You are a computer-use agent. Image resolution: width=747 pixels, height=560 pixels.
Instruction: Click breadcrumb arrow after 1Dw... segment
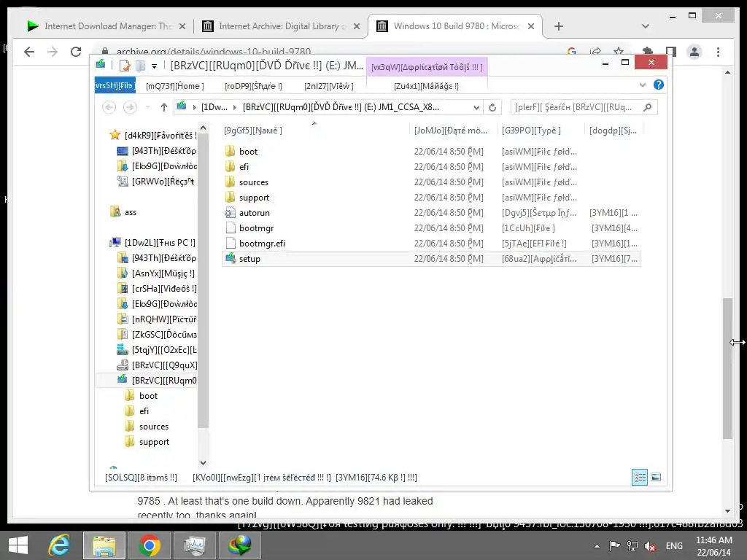pyautogui.click(x=234, y=108)
